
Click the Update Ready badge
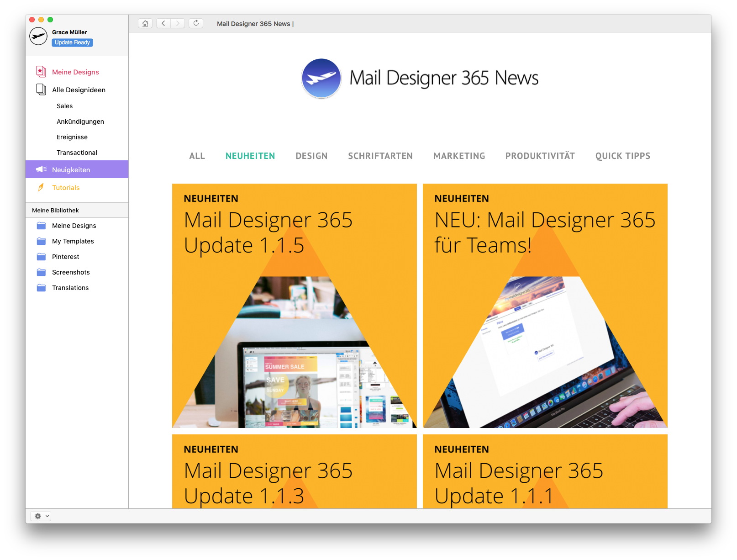[x=72, y=42]
